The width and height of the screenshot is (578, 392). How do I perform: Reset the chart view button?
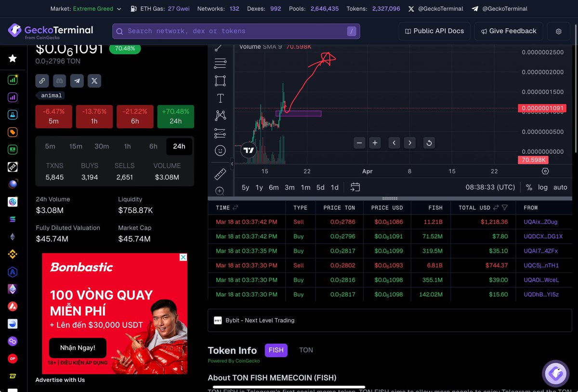pyautogui.click(x=429, y=143)
